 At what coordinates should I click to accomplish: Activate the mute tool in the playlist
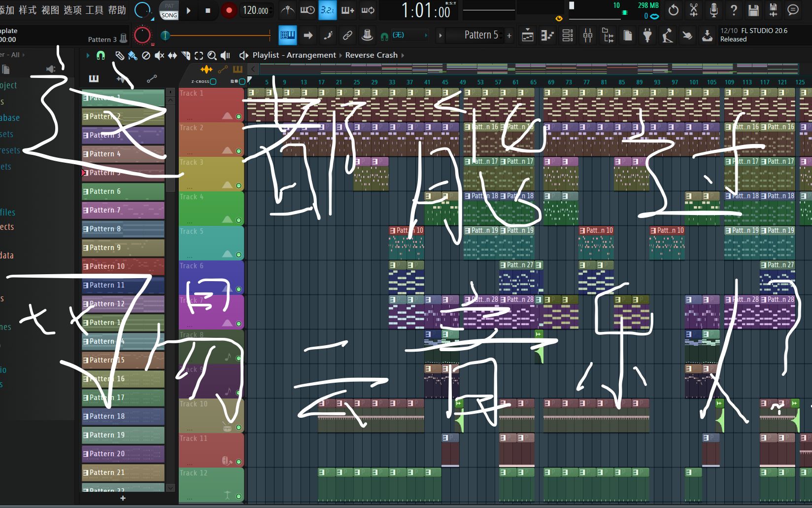click(158, 55)
